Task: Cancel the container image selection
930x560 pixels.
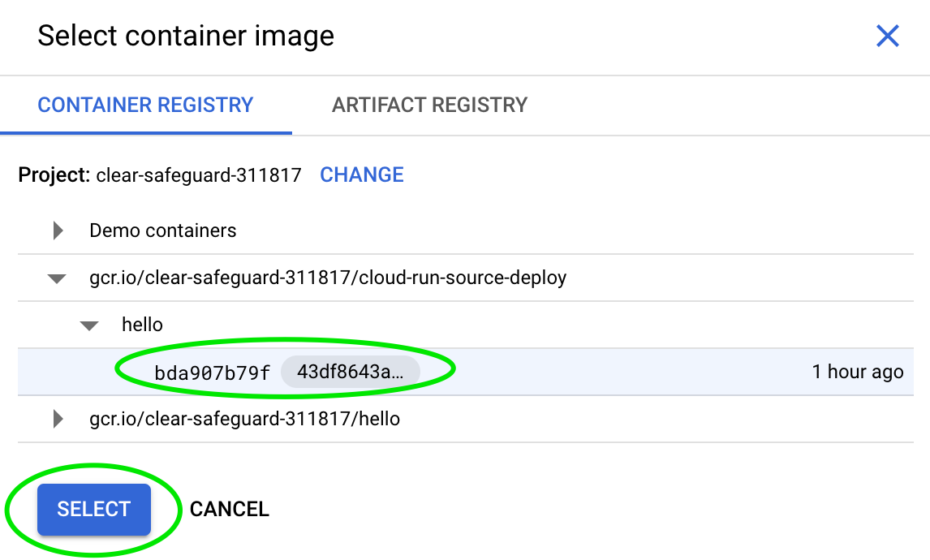Action: pos(230,509)
